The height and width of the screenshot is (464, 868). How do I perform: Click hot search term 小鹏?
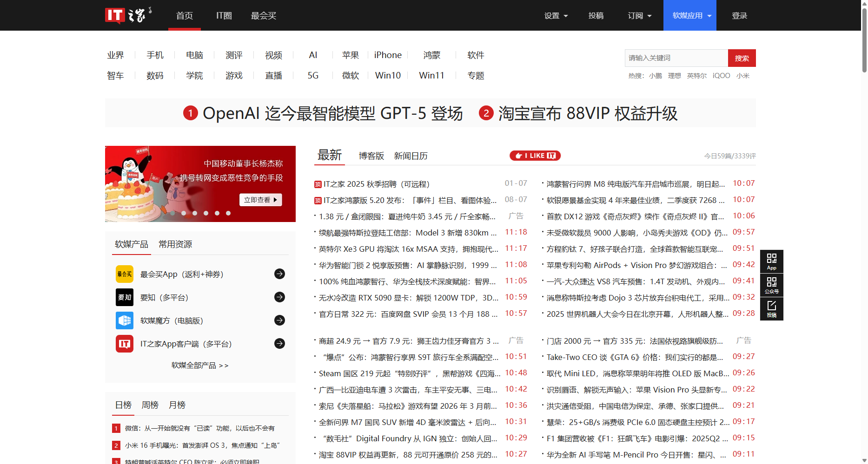[656, 76]
